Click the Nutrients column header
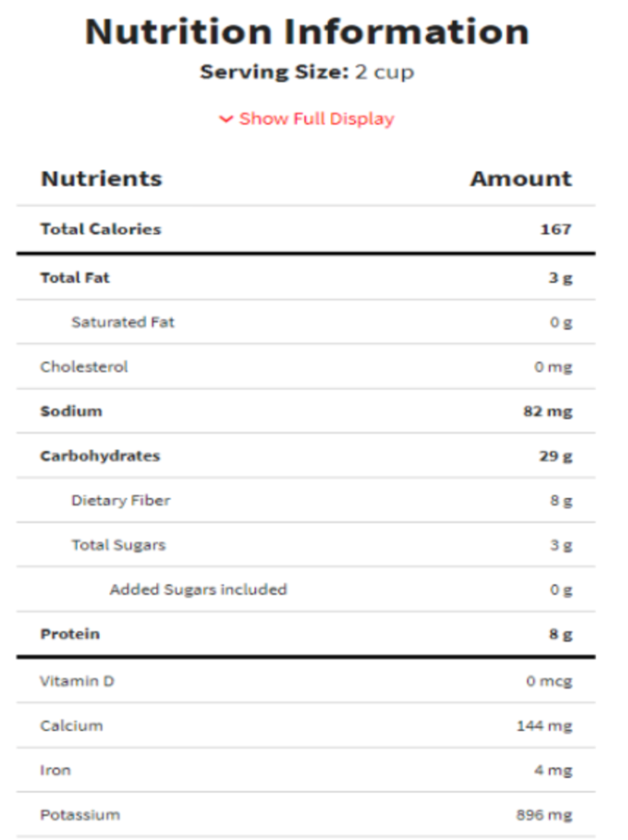Image resolution: width=628 pixels, height=840 pixels. point(102,179)
